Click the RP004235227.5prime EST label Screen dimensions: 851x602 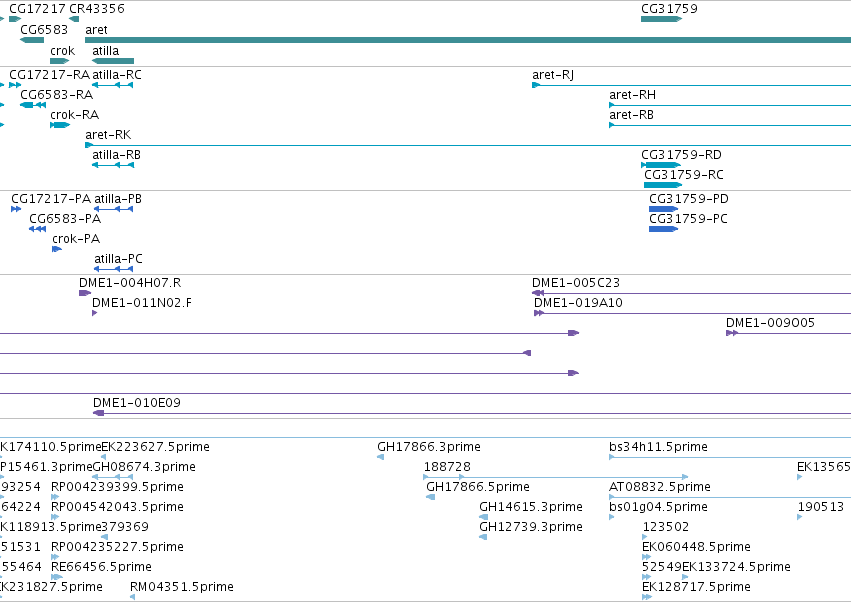117,548
